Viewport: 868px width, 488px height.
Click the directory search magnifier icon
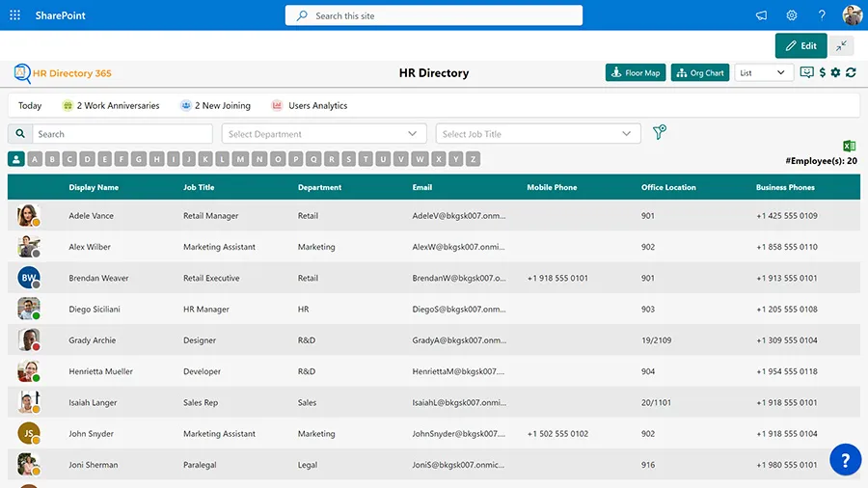(20, 133)
